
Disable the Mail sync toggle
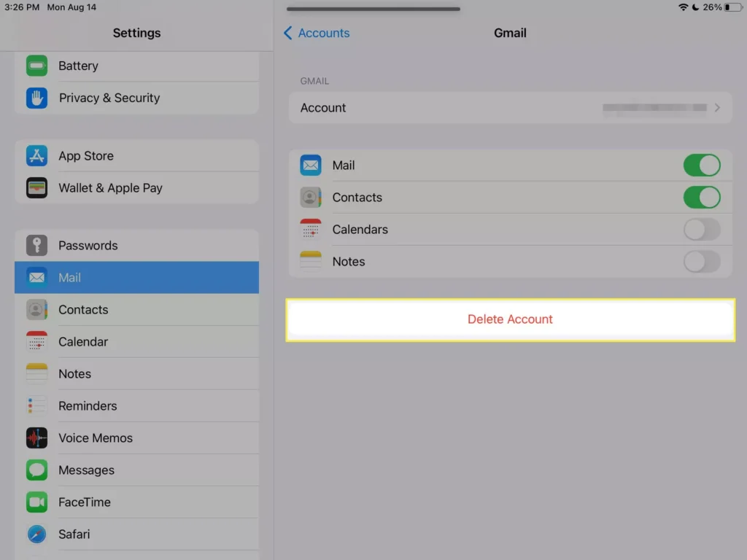click(701, 166)
